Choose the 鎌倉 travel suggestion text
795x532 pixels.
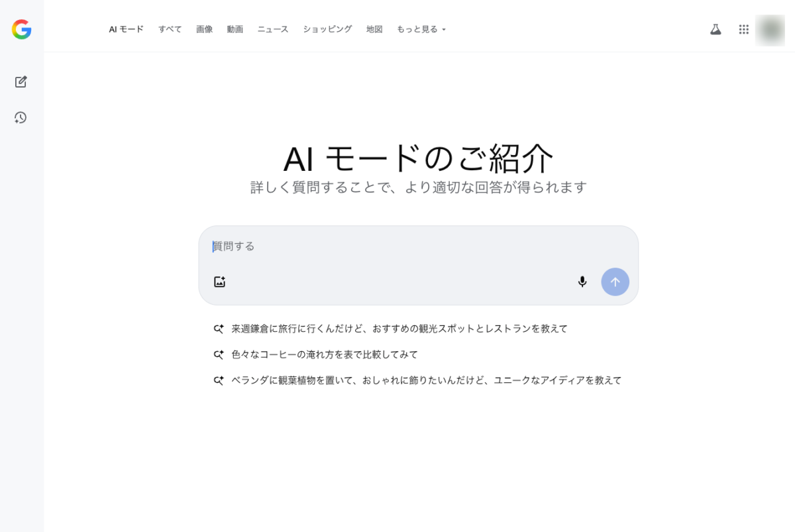pos(399,329)
